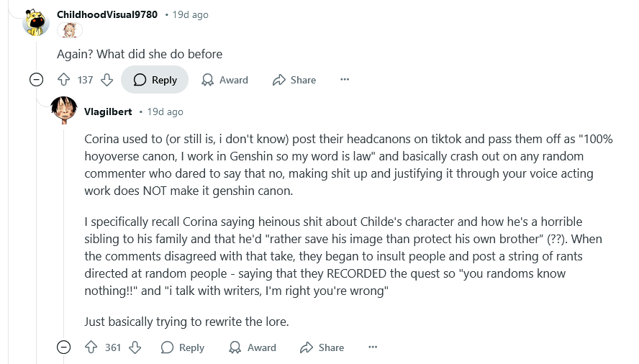639x364 pixels.
Task: Open more options on ChildhoodVisual9780's comment
Action: point(345,80)
